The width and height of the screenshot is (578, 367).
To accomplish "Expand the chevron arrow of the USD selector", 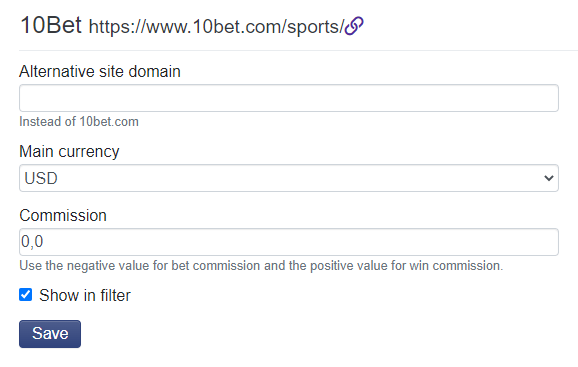I will pyautogui.click(x=549, y=178).
